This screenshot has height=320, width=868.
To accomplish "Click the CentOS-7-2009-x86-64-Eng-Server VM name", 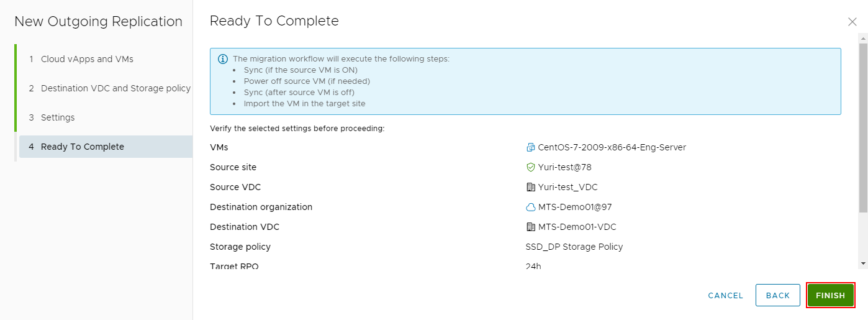I will (612, 147).
